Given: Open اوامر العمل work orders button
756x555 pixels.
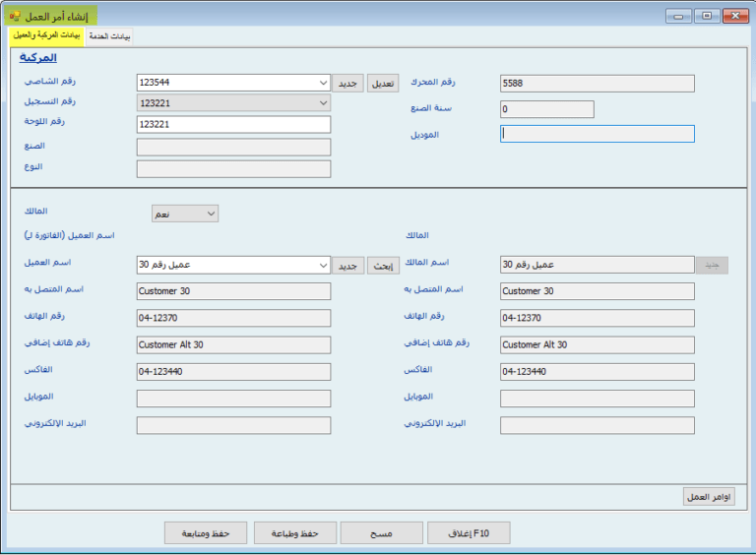Looking at the screenshot, I should (x=709, y=496).
